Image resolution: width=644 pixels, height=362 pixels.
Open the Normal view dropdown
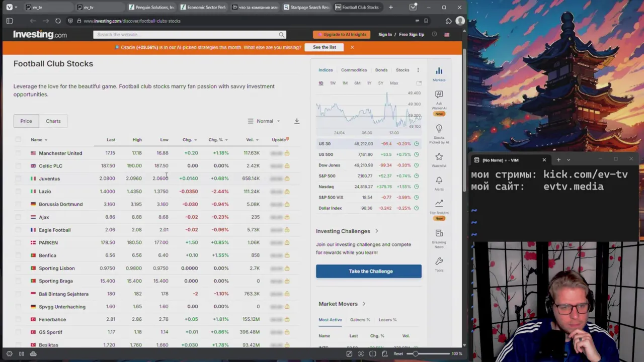(264, 121)
